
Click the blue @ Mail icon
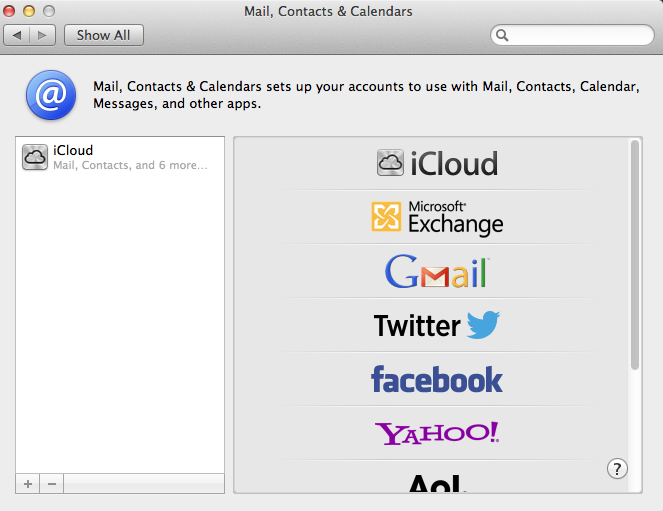coord(51,95)
